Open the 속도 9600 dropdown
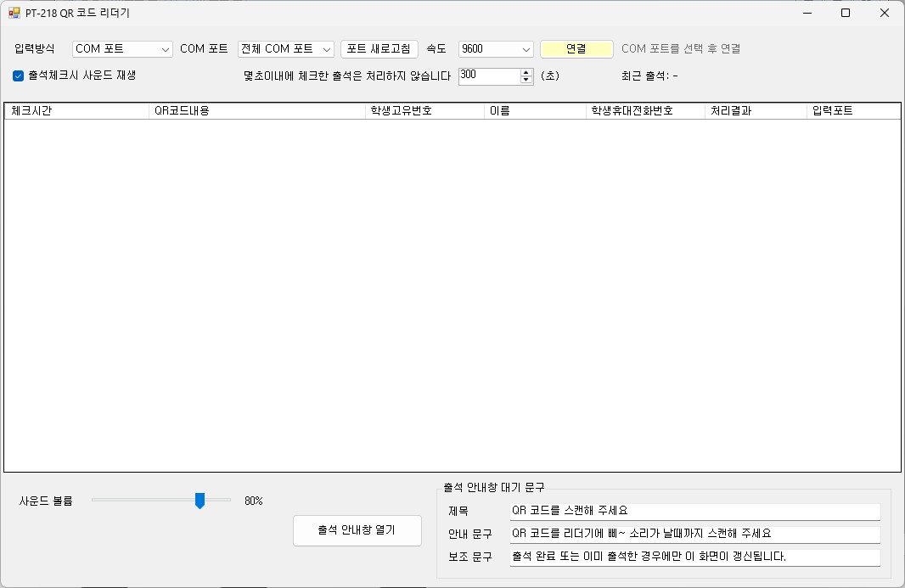Viewport: 905px width, 588px height. coord(496,49)
